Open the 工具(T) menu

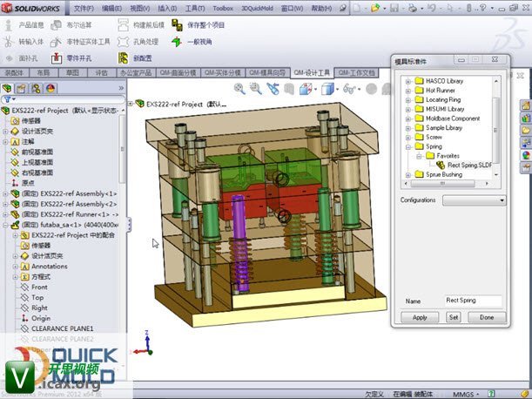[x=195, y=8]
